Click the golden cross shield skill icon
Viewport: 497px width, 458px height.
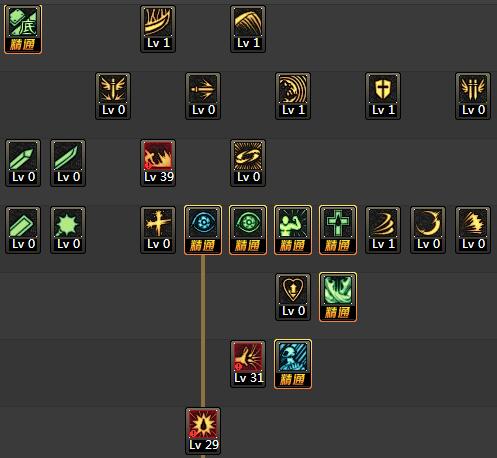[x=383, y=96]
